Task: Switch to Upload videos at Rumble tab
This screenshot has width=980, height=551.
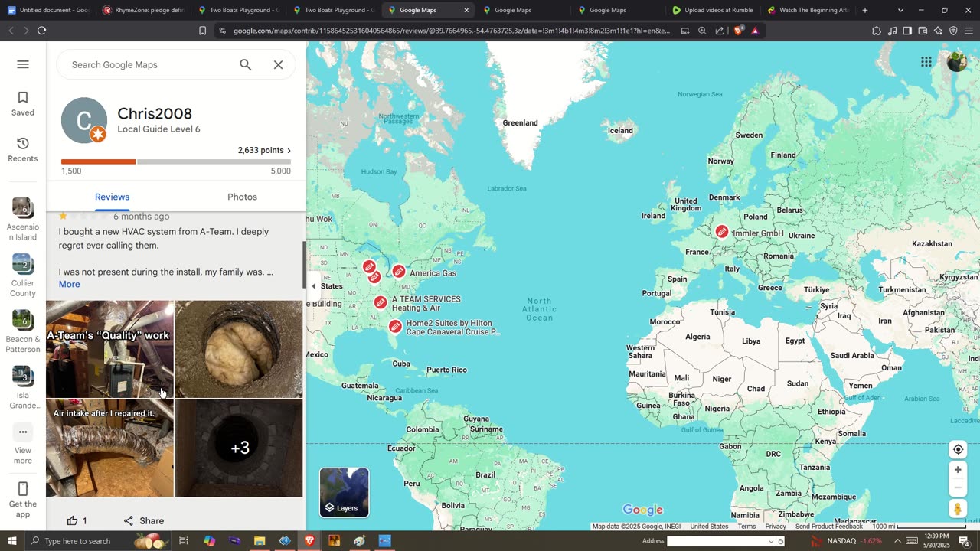Action: (x=712, y=10)
